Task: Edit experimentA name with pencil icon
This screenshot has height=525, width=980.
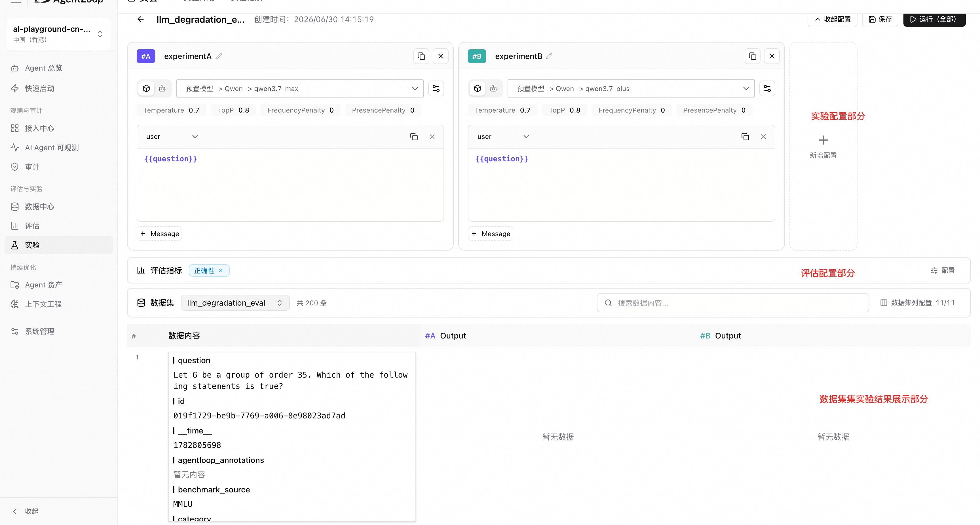Action: (x=219, y=56)
